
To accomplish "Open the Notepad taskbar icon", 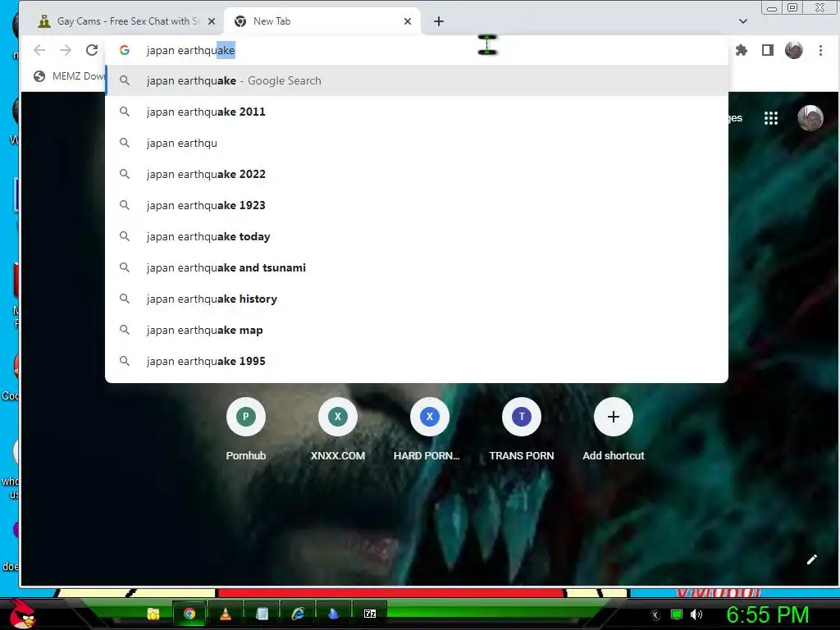I will 262,614.
